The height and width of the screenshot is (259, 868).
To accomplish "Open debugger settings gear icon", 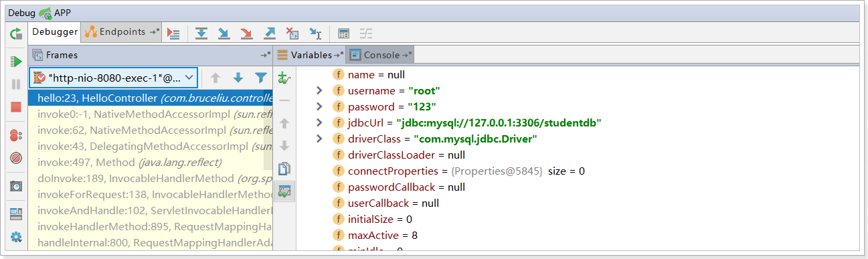I will [x=16, y=237].
